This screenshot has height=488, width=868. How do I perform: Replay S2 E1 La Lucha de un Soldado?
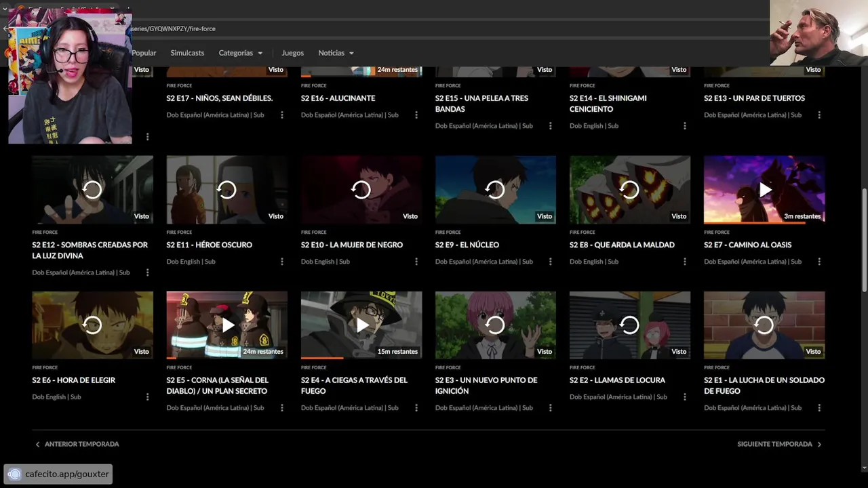[x=764, y=325]
